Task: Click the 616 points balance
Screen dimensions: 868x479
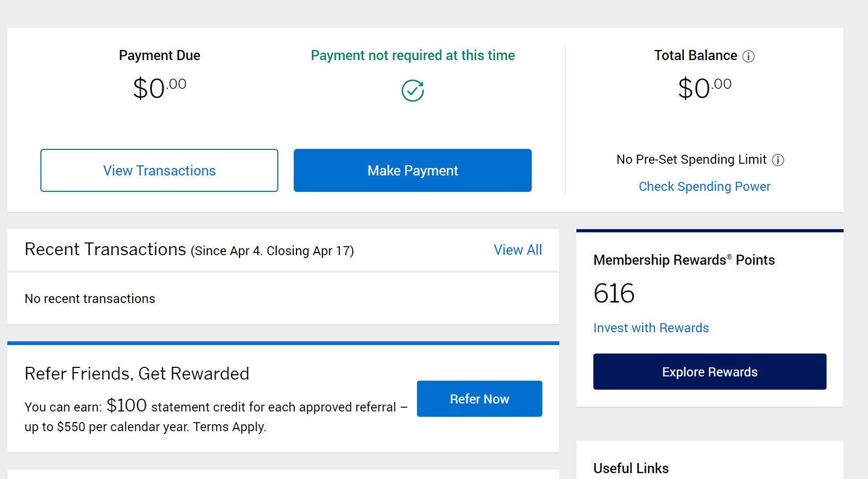Action: [x=614, y=293]
